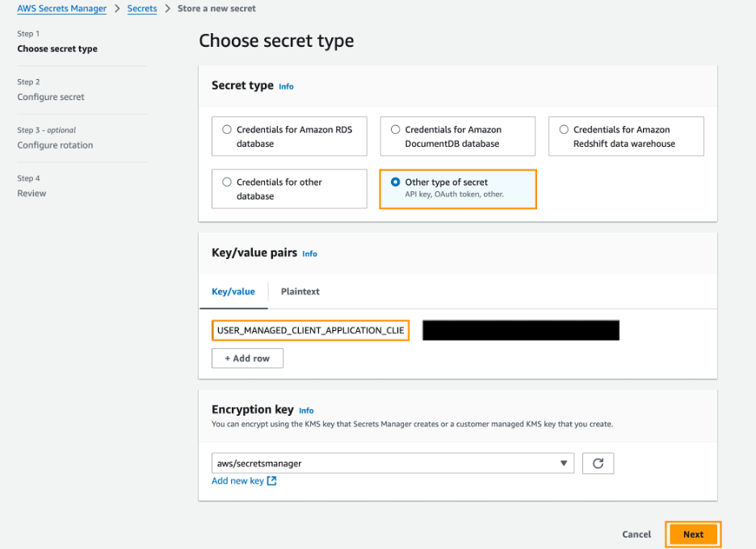Open Info beside Key/value pairs heading
The height and width of the screenshot is (549, 756).
coord(309,254)
